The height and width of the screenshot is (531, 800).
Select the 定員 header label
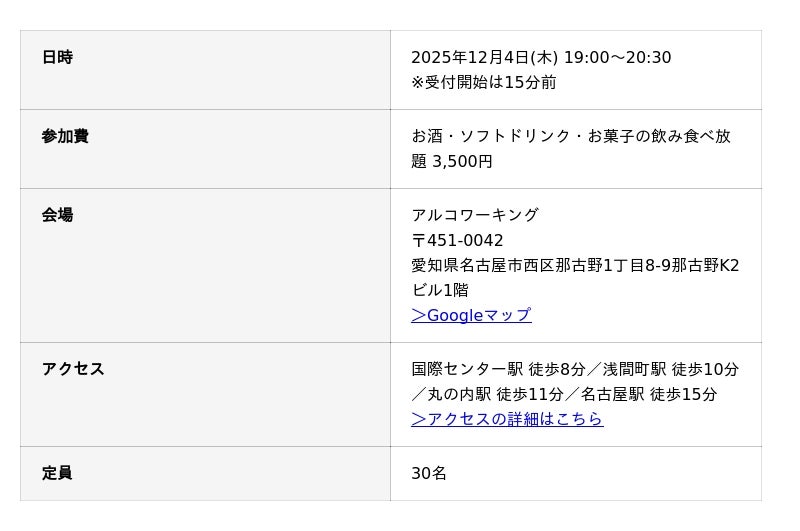click(57, 474)
